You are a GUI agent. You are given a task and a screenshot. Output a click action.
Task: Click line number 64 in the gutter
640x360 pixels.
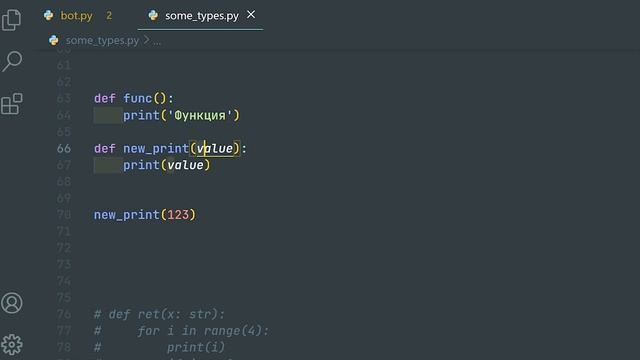[64, 115]
